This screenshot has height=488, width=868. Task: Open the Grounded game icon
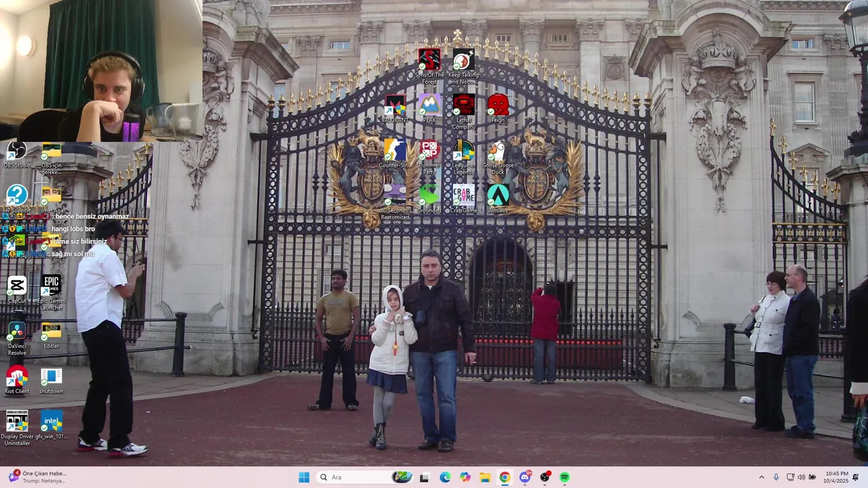(x=429, y=199)
